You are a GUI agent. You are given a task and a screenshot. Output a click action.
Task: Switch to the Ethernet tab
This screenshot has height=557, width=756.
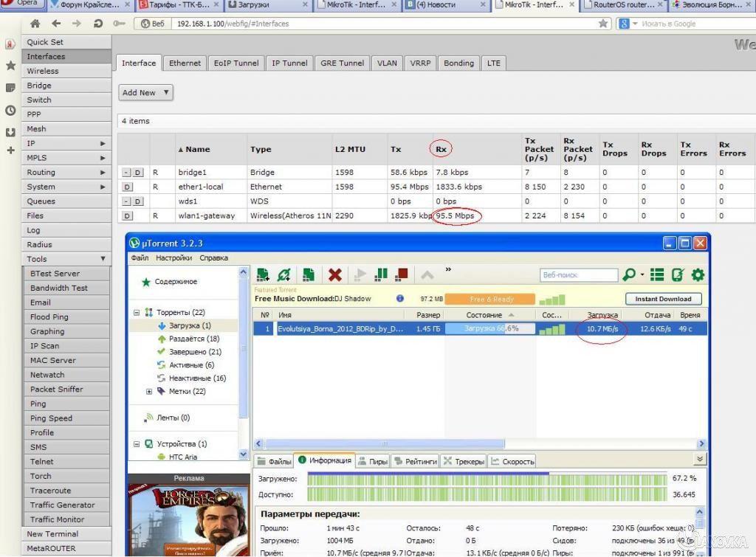click(x=185, y=63)
